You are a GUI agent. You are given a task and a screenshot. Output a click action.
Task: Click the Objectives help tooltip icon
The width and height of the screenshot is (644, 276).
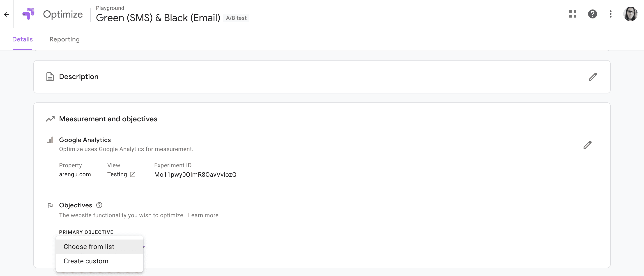click(x=99, y=205)
